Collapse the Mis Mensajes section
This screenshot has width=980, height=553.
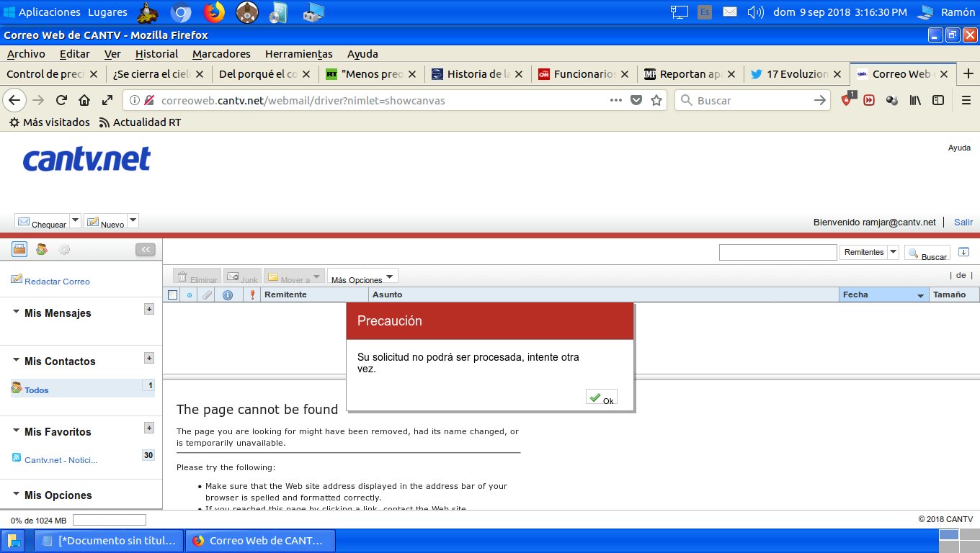(17, 312)
